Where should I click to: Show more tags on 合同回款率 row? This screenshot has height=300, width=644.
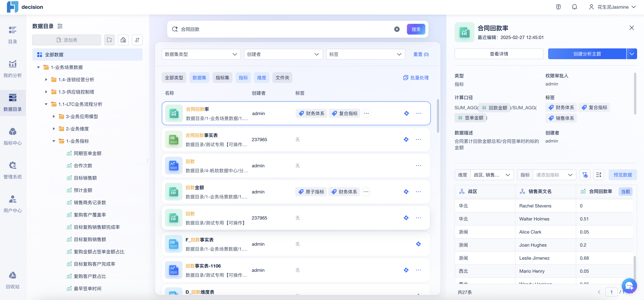366,113
